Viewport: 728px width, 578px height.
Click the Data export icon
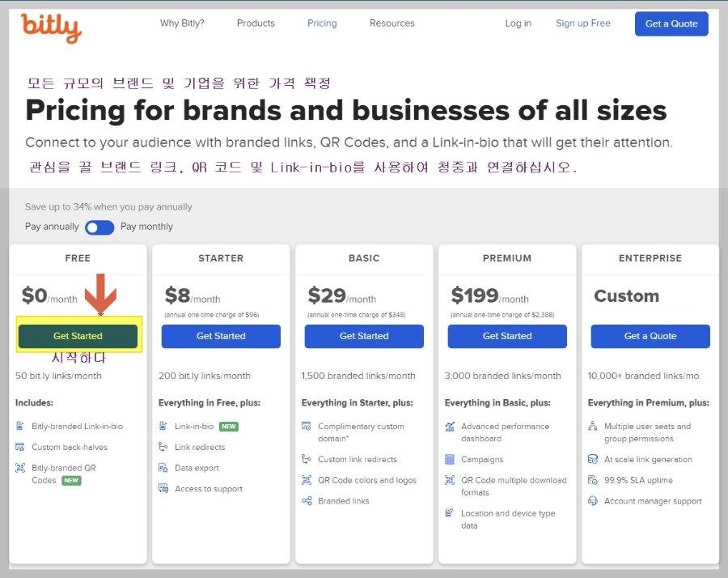tap(163, 468)
